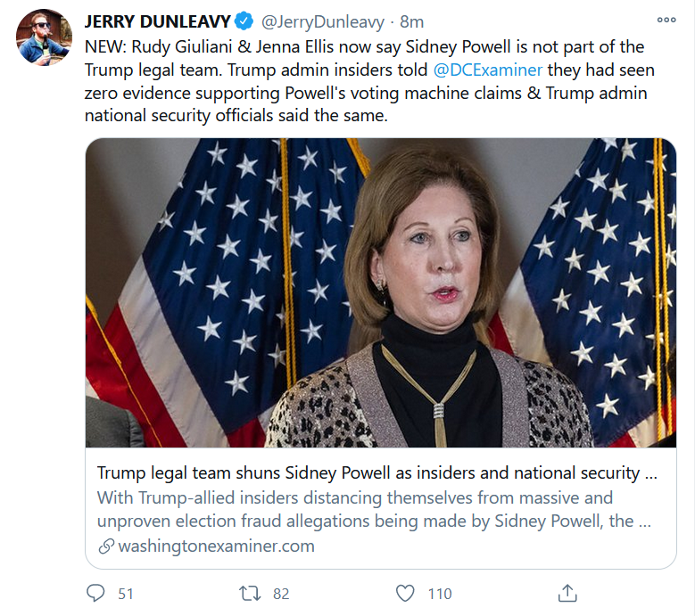695x616 pixels.
Task: Open Jerry Dunleavy's profile avatar
Action: pos(44,37)
